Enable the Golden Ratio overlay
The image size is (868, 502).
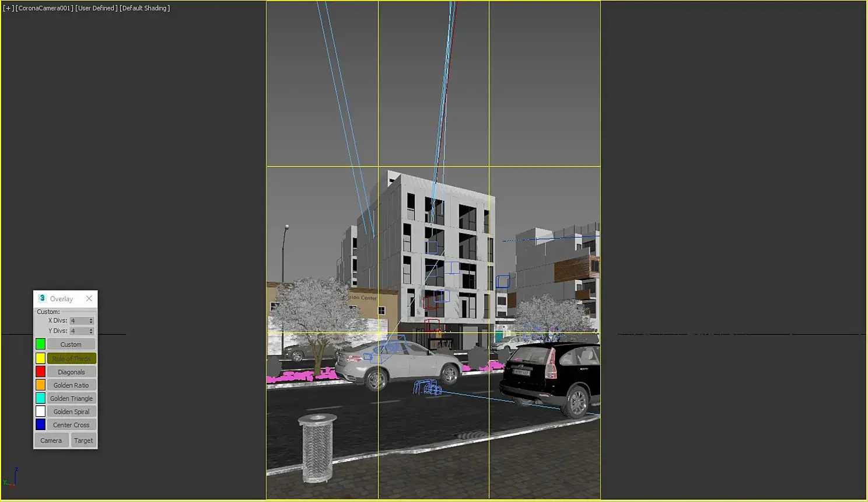point(71,385)
